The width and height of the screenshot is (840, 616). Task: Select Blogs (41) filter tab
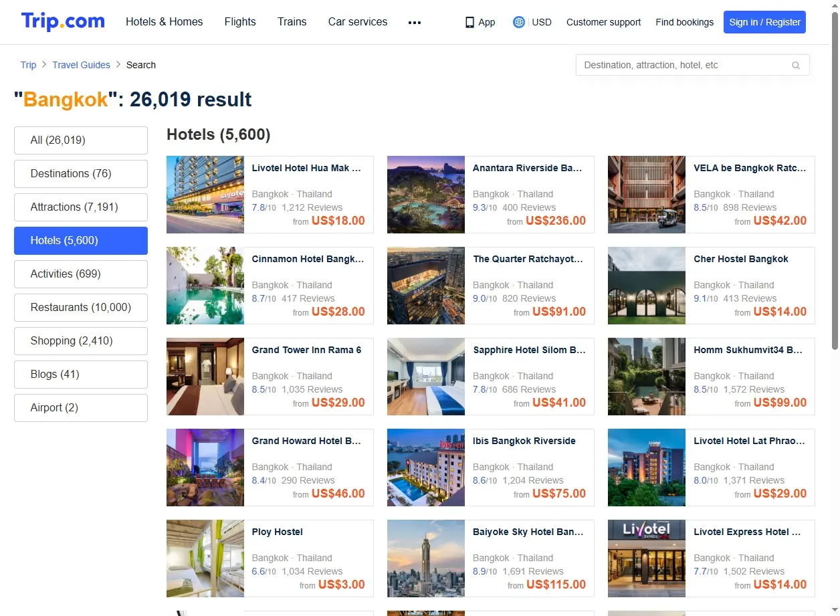coord(81,375)
